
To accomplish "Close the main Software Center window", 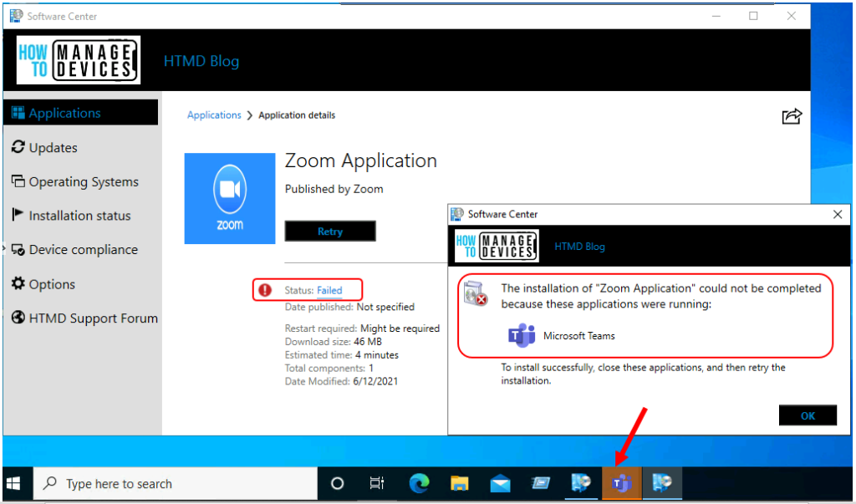I will (x=791, y=17).
